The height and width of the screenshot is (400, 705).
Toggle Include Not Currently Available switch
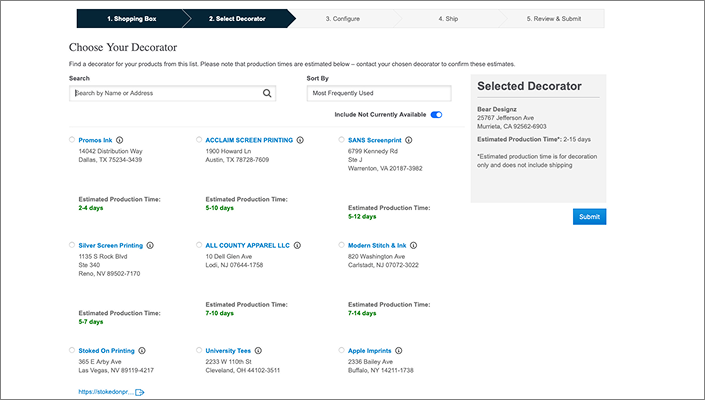436,115
